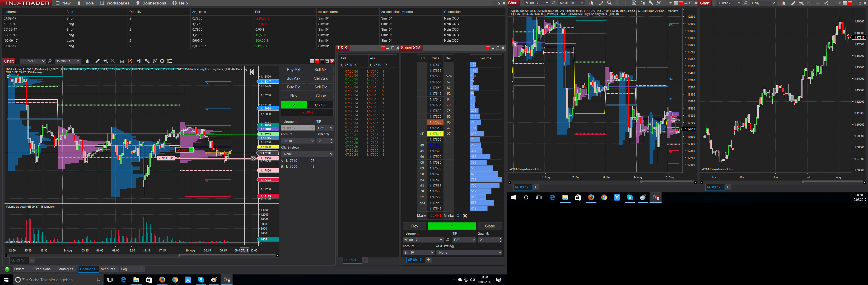Zoom in on the 15 Minute chart
868x285 pixels.
click(x=105, y=61)
